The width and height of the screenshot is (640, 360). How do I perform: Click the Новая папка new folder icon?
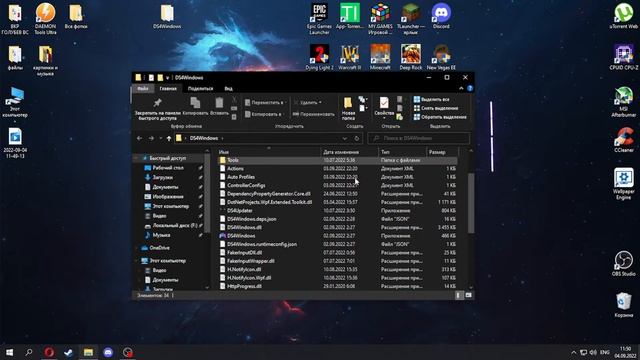[348, 103]
